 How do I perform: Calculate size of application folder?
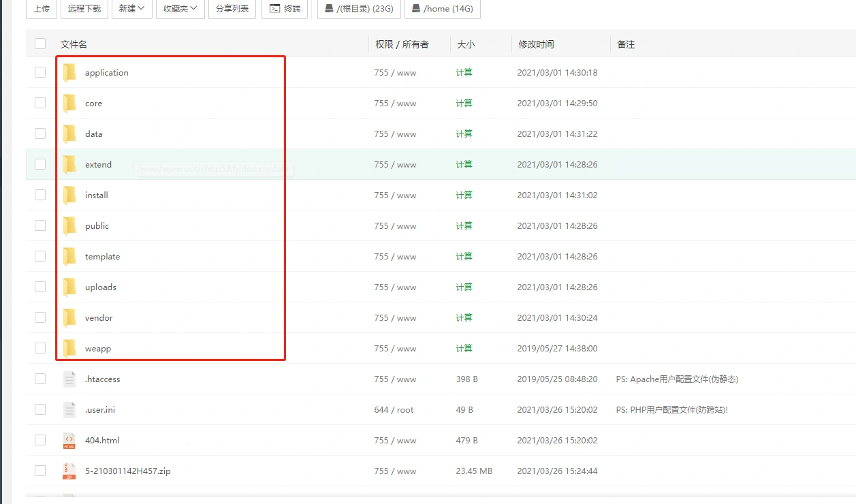[x=464, y=72]
